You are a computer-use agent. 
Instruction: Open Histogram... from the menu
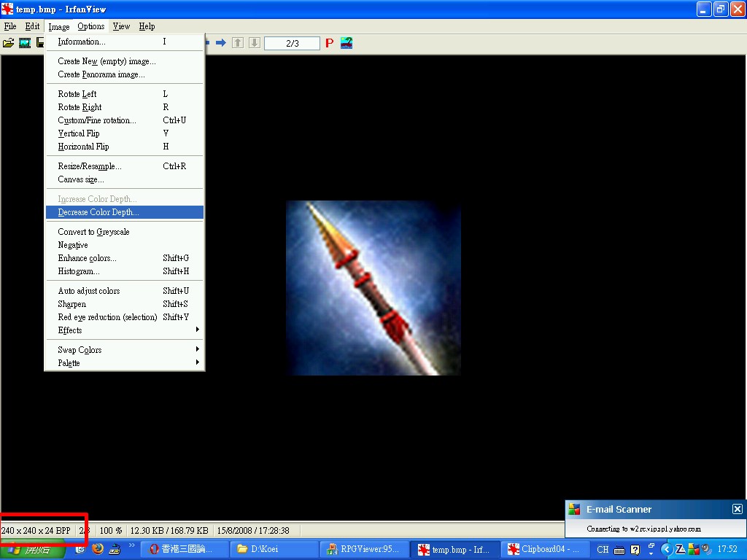125,271
